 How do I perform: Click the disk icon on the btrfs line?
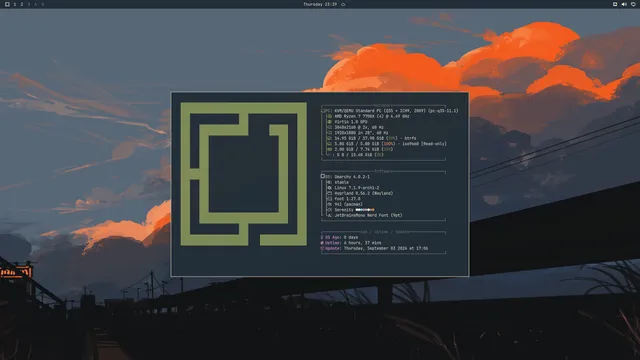pyautogui.click(x=329, y=138)
